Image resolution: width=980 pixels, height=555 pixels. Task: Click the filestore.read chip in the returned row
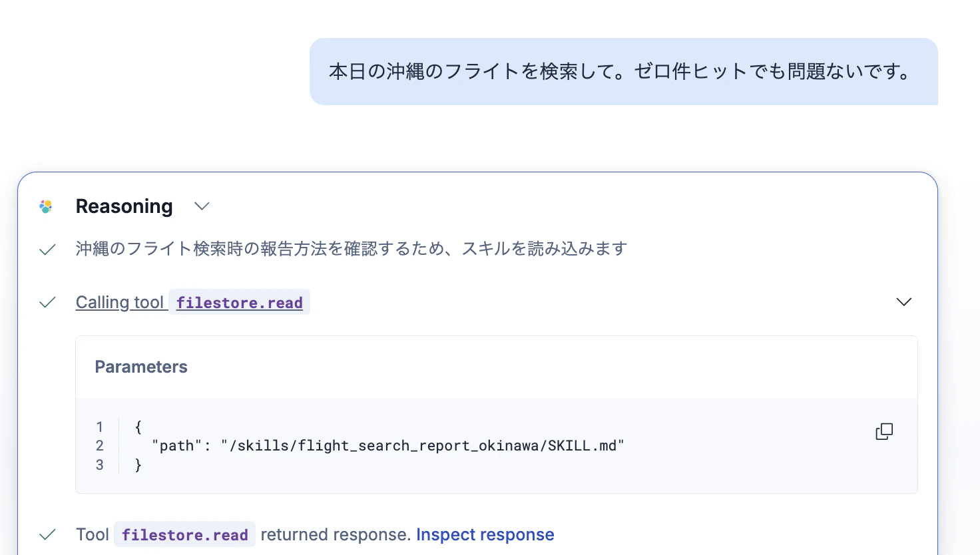[185, 534]
